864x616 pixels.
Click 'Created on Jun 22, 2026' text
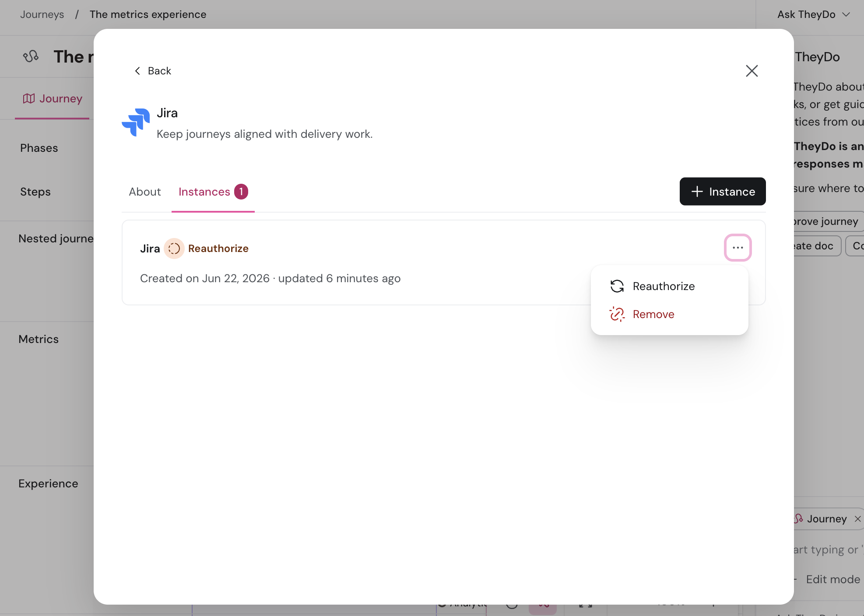click(x=204, y=279)
